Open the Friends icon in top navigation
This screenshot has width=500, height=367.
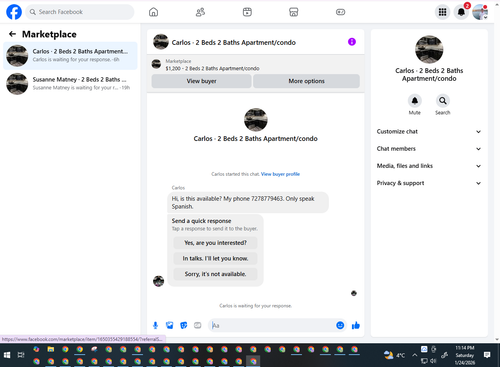[200, 12]
